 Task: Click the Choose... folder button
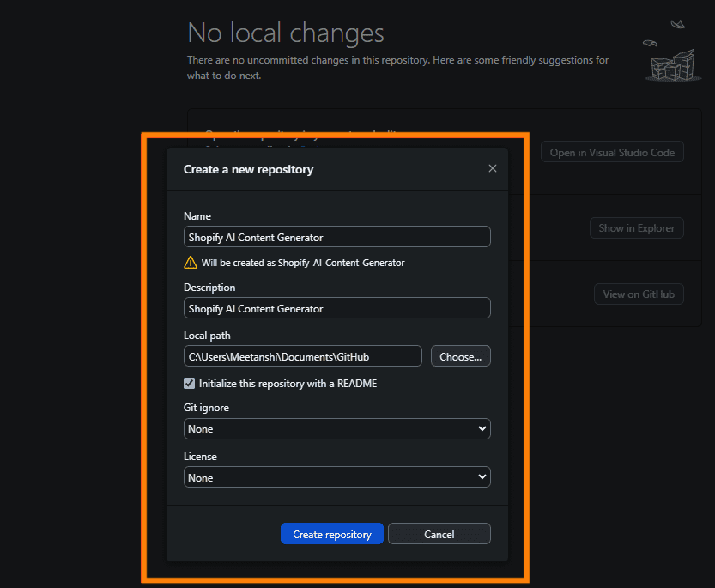pos(461,356)
